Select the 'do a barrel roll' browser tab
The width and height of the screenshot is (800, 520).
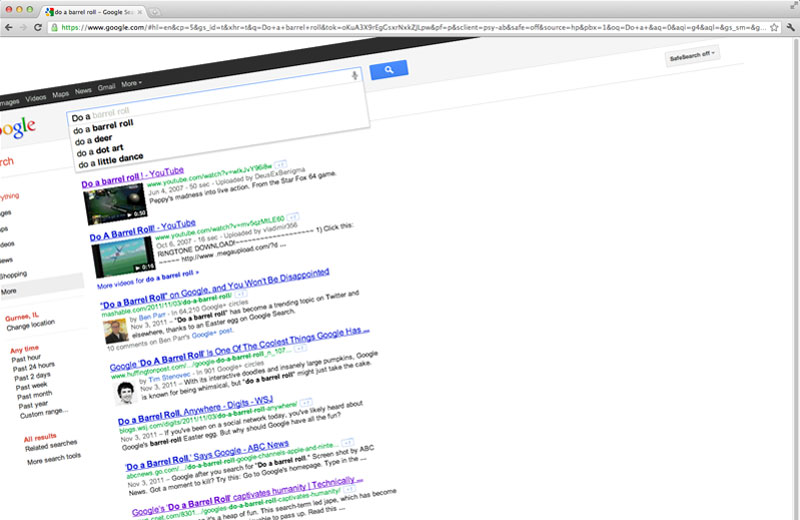point(93,12)
